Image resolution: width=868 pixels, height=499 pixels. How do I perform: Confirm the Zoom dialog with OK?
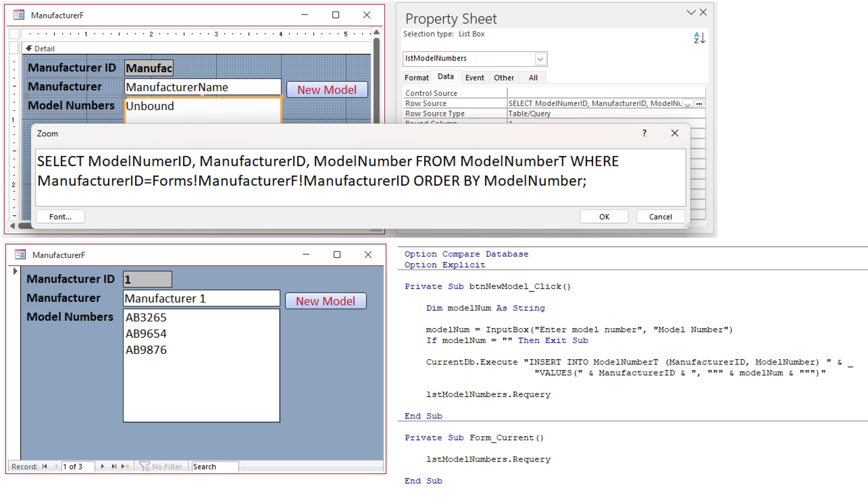(604, 216)
